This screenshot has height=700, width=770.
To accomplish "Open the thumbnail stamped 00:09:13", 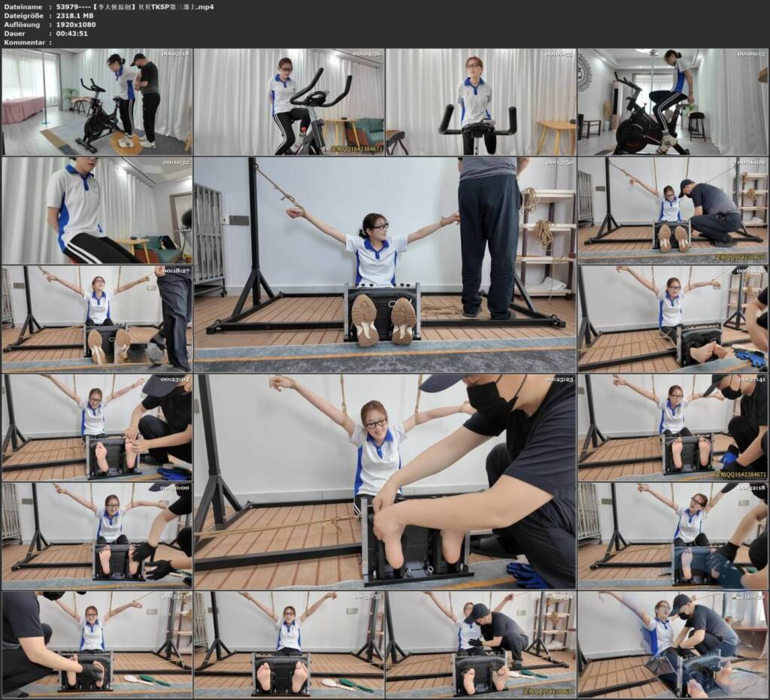I will coord(673,102).
